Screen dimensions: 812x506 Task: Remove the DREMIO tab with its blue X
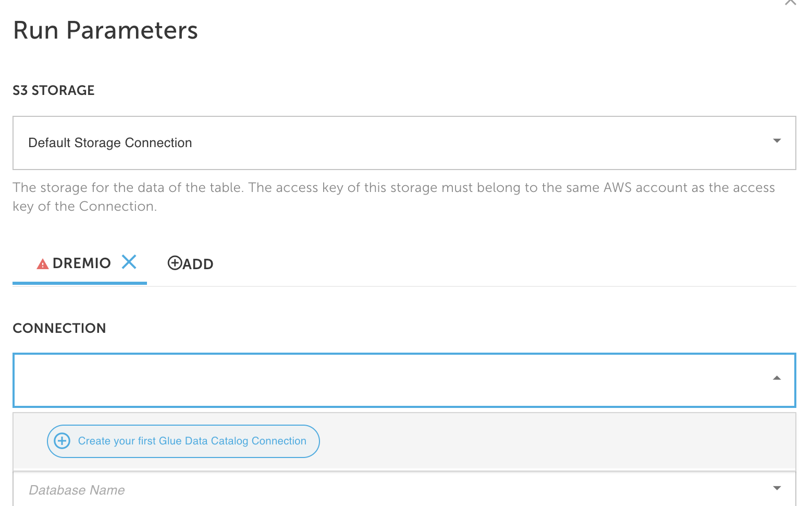[x=129, y=262]
